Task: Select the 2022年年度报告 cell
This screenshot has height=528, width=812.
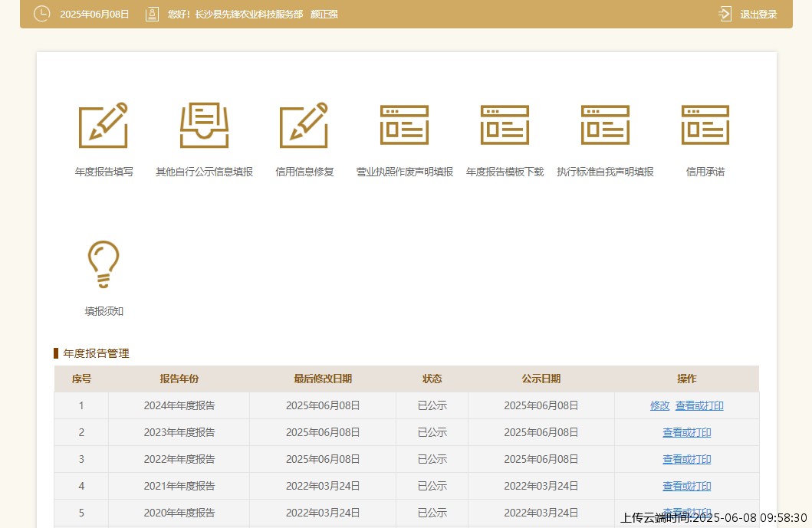Action: pos(179,459)
